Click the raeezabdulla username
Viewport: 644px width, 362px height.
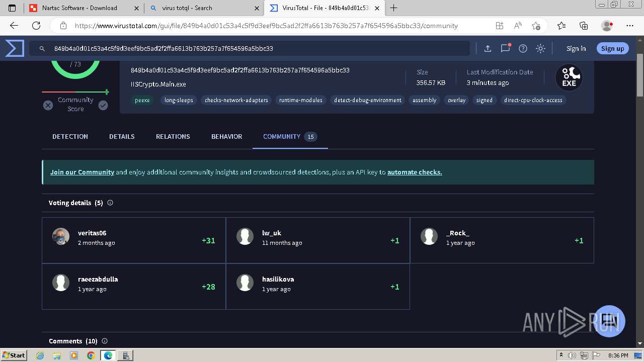coord(98,279)
